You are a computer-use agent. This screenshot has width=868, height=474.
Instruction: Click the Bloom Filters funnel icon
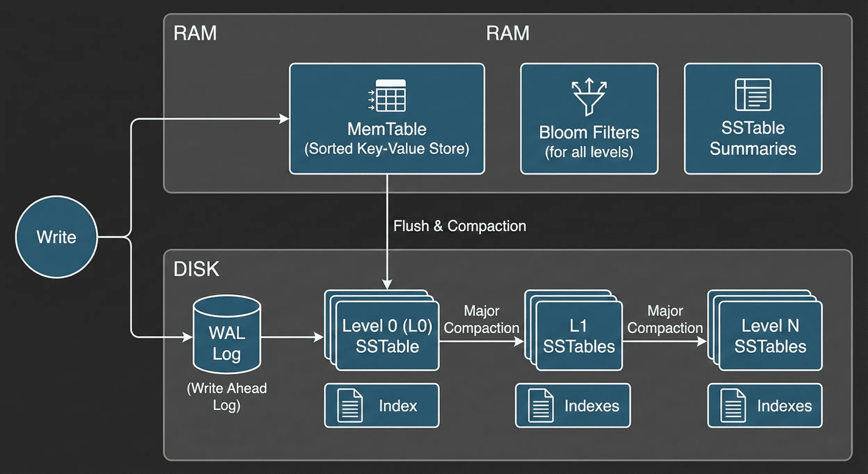click(589, 97)
